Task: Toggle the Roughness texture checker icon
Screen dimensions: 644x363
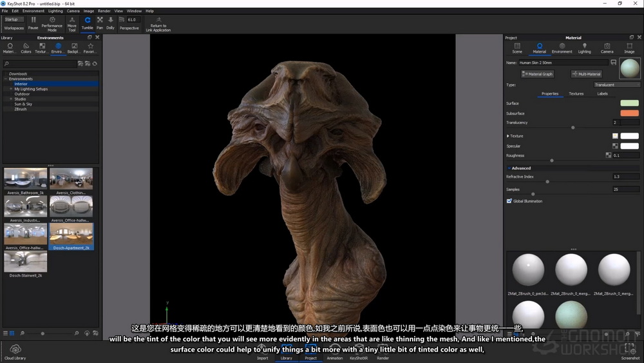Action: 609,155
